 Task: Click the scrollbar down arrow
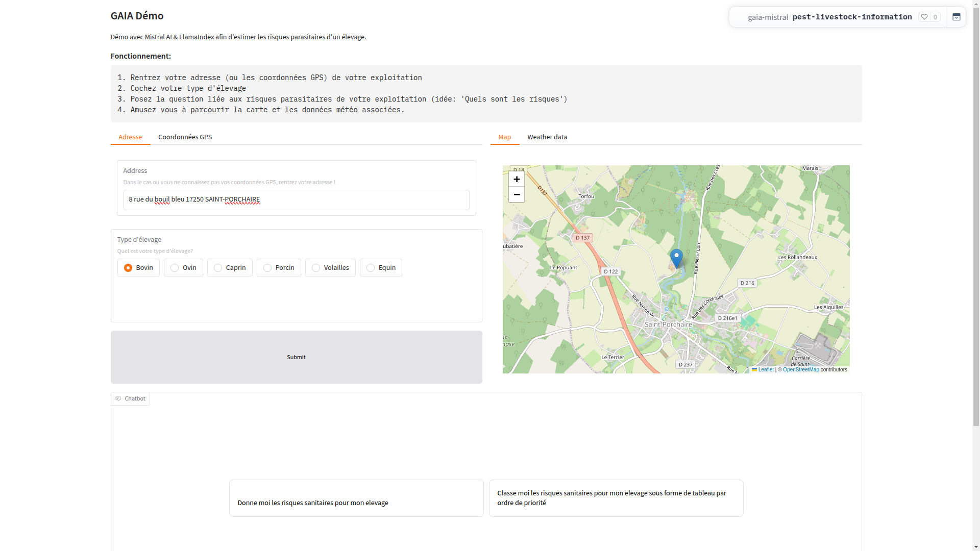(x=976, y=547)
